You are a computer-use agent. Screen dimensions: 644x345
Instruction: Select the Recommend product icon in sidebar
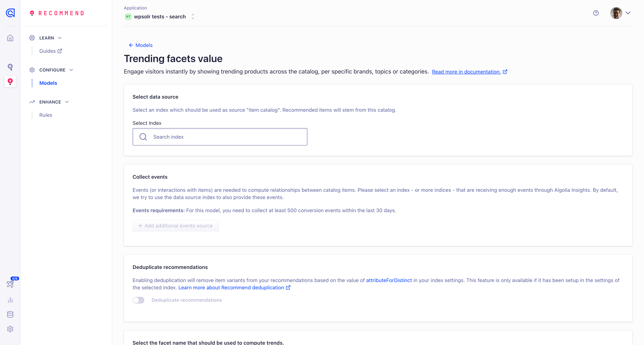click(10, 82)
